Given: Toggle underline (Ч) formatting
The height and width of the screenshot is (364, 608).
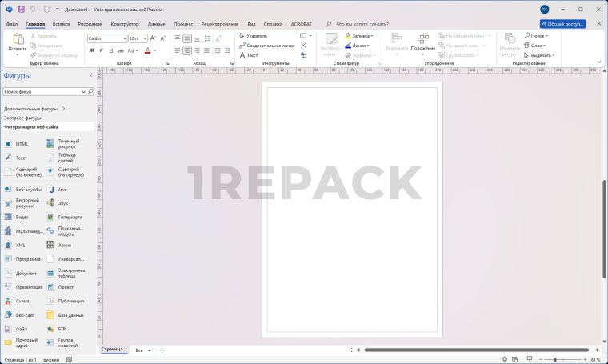Looking at the screenshot, I should click(112, 50).
